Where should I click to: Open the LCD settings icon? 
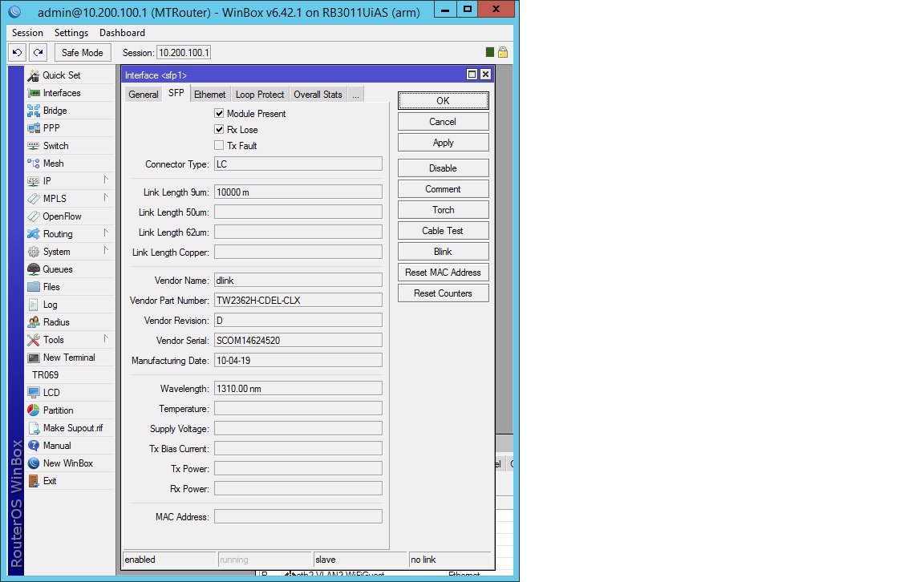[34, 393]
